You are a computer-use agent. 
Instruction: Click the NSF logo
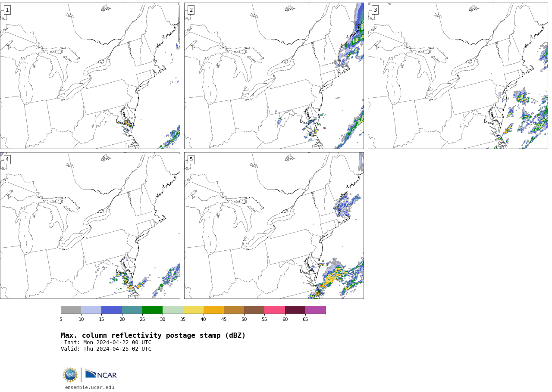(70, 375)
